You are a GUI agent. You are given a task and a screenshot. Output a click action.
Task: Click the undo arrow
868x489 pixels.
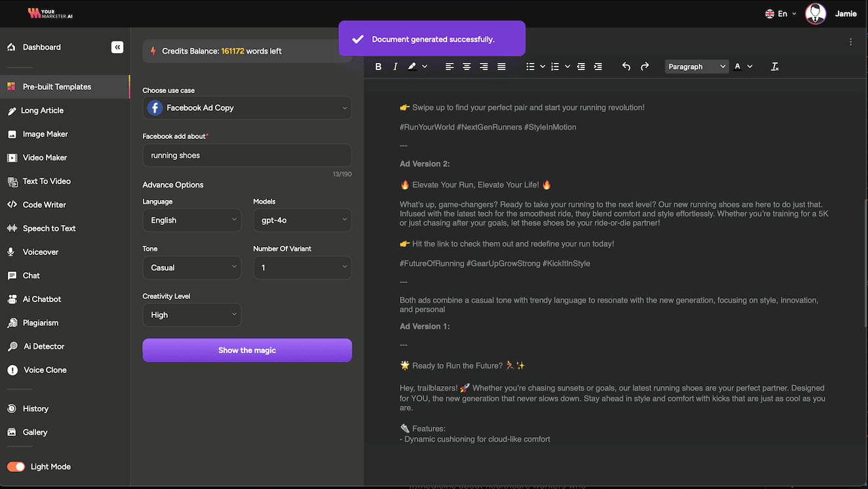(626, 66)
